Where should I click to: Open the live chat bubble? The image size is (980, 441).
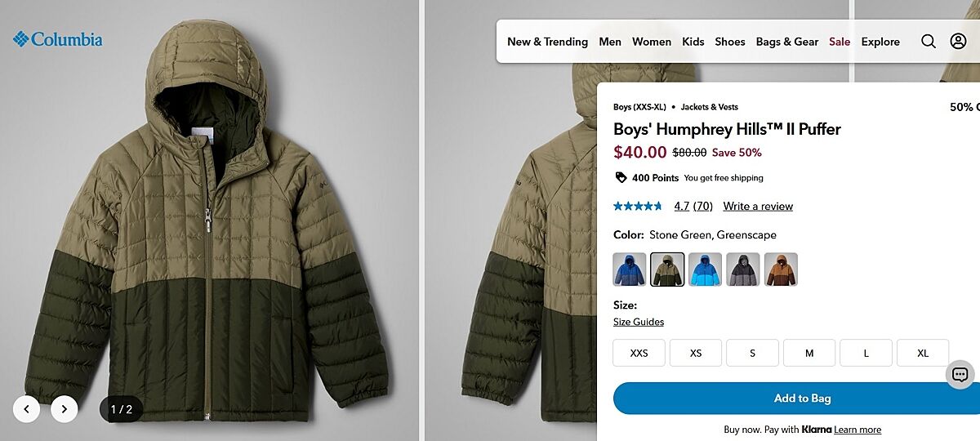click(960, 375)
